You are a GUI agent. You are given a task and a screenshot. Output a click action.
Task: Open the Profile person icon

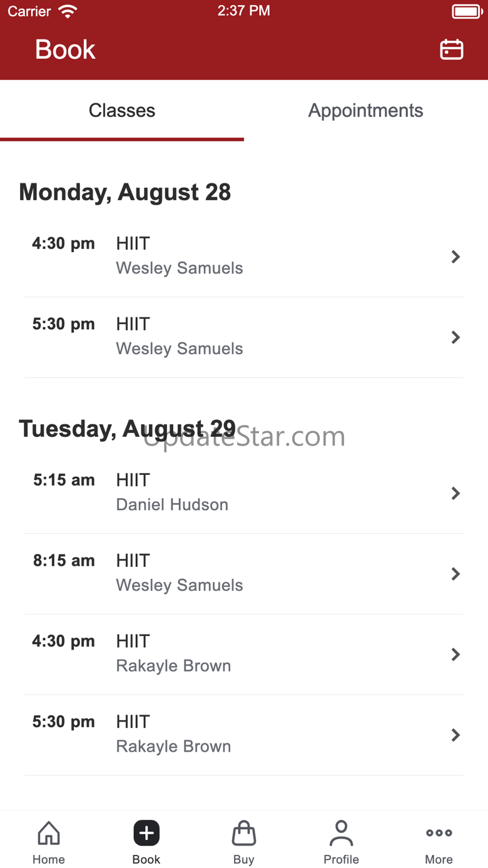(x=341, y=833)
